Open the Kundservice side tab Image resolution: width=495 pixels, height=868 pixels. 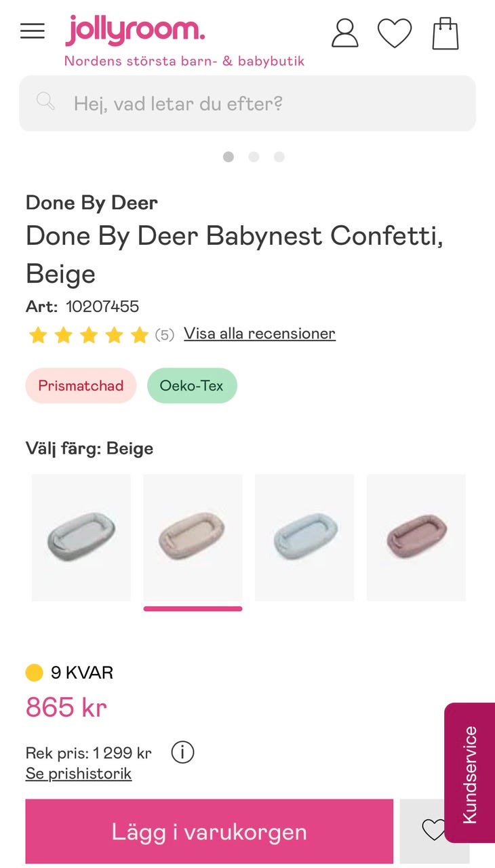point(469,773)
